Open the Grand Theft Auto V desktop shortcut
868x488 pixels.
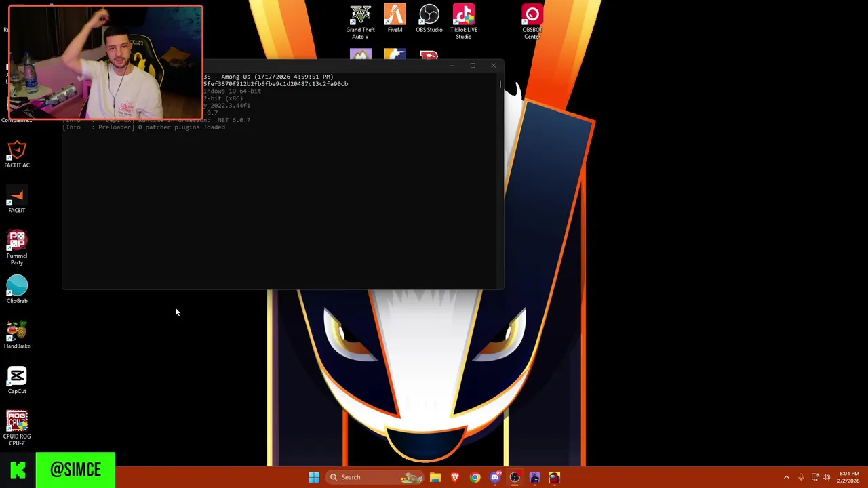360,22
